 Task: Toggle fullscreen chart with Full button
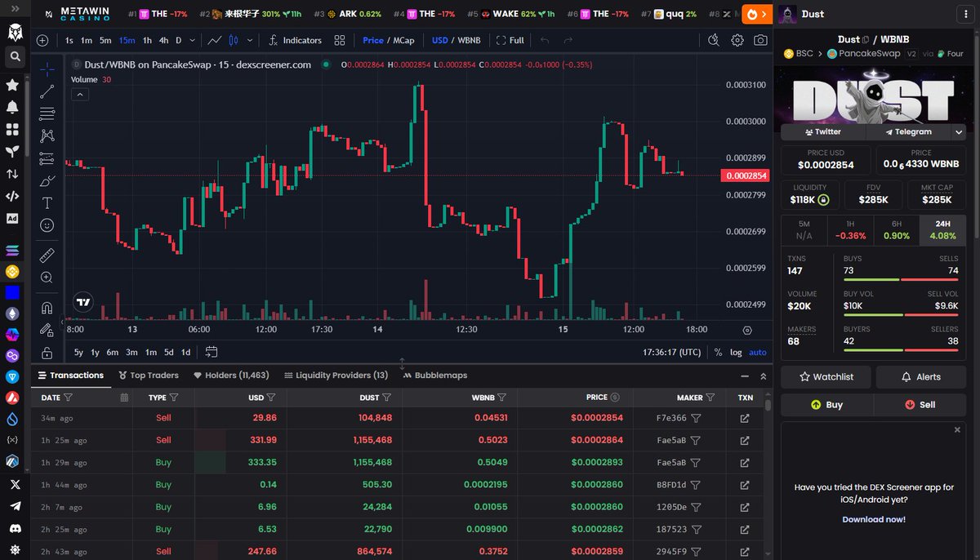(510, 40)
